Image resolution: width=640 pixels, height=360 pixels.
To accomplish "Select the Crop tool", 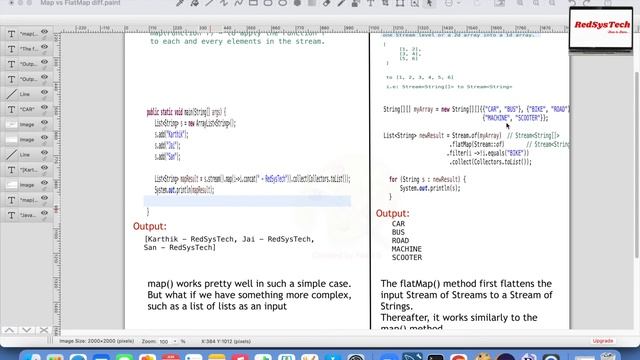I will coord(385,3).
